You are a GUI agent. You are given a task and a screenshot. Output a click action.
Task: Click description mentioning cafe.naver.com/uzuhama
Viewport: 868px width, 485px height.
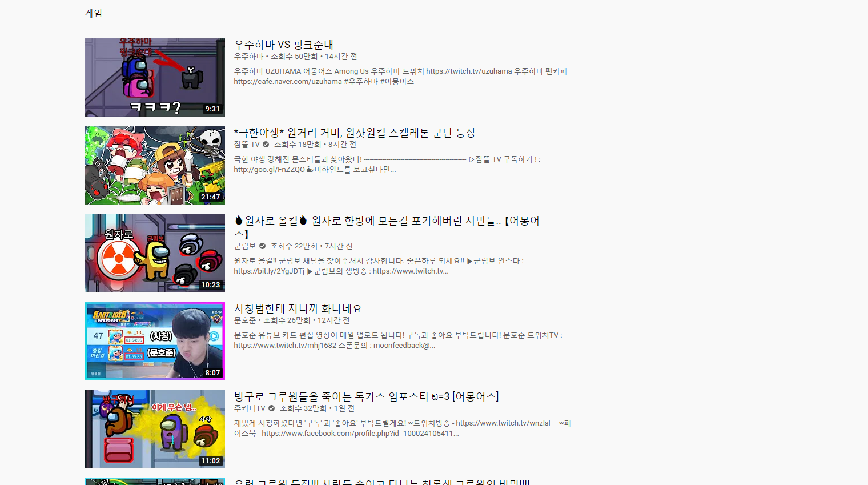[x=400, y=77]
